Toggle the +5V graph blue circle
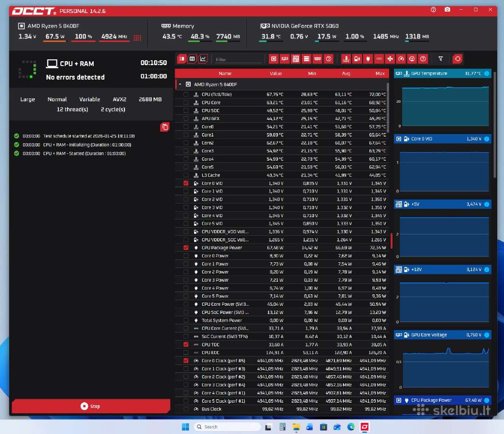Viewport: 504px width, 434px height. tap(487, 204)
